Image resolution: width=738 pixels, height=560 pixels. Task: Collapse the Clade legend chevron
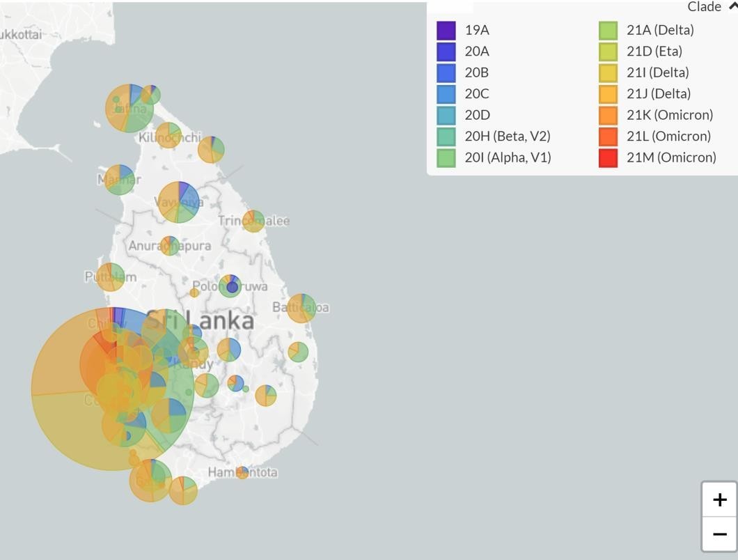point(732,6)
